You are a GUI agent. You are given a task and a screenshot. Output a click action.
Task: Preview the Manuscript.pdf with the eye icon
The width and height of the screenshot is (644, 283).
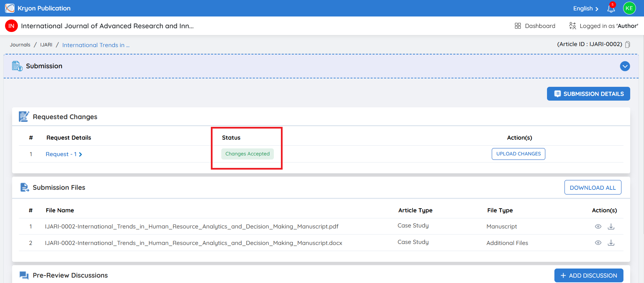coord(598,226)
